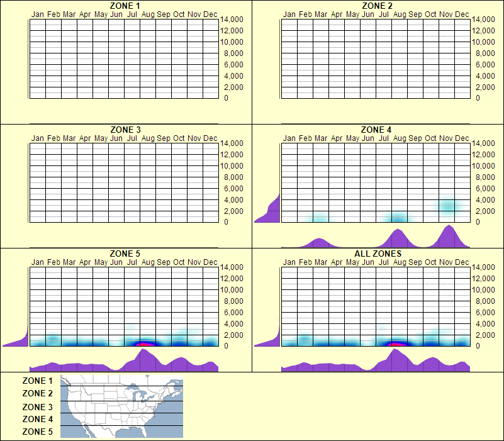Click the United States zone map
Viewport: 504px width, 441px height.
pyautogui.click(x=120, y=406)
